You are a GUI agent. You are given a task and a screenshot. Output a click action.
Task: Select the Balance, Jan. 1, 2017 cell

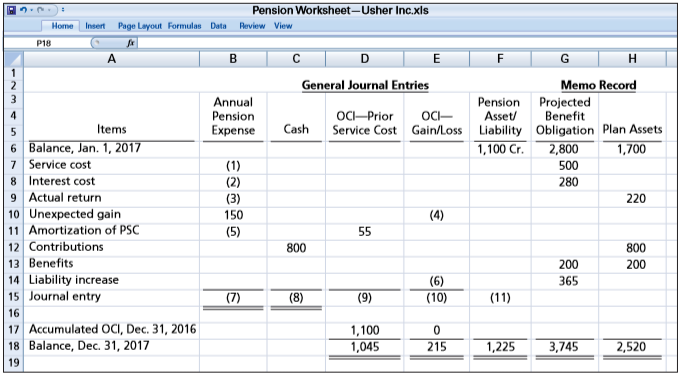click(x=111, y=149)
